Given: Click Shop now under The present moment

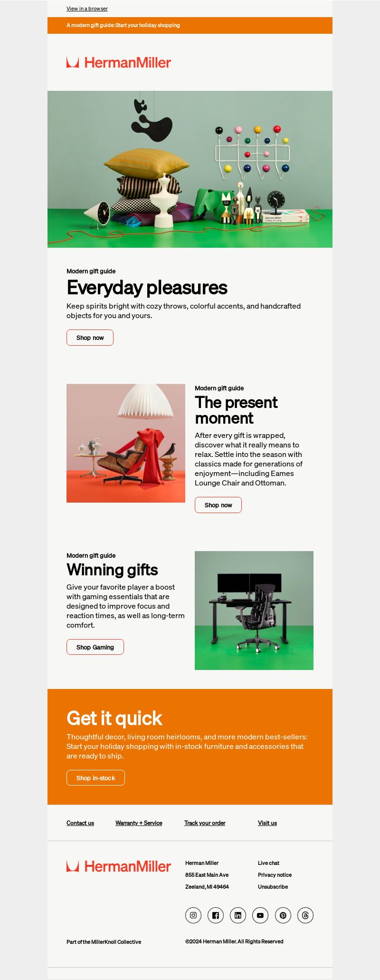Looking at the screenshot, I should (x=218, y=505).
